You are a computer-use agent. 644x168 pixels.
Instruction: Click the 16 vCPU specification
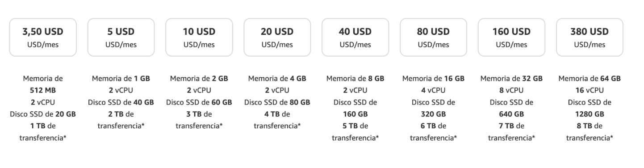[590, 90]
